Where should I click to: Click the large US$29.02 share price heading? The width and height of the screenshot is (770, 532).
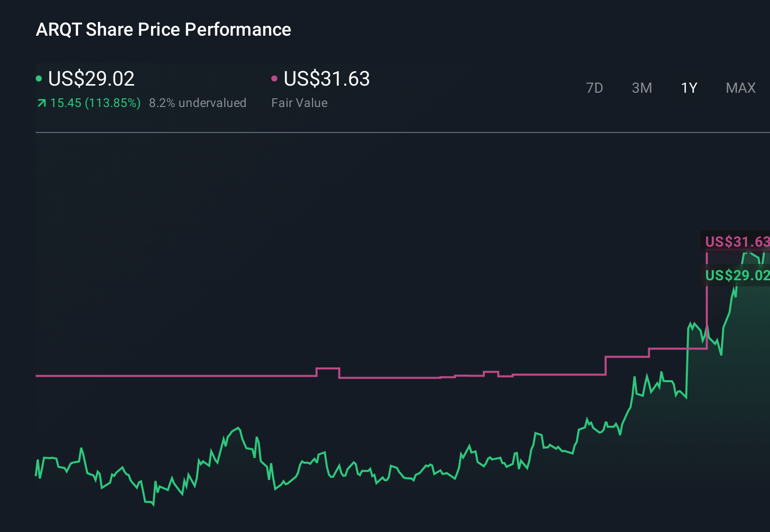[x=91, y=78]
